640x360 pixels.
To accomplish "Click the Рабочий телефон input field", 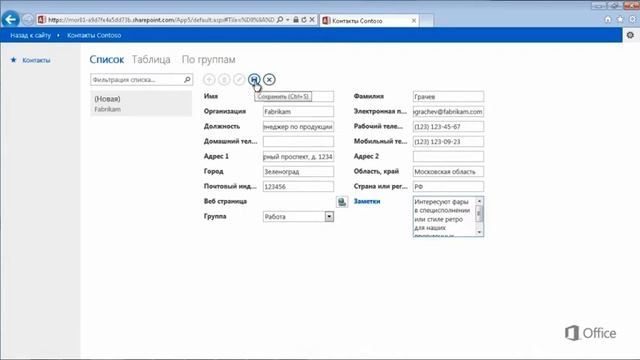I will [448, 127].
